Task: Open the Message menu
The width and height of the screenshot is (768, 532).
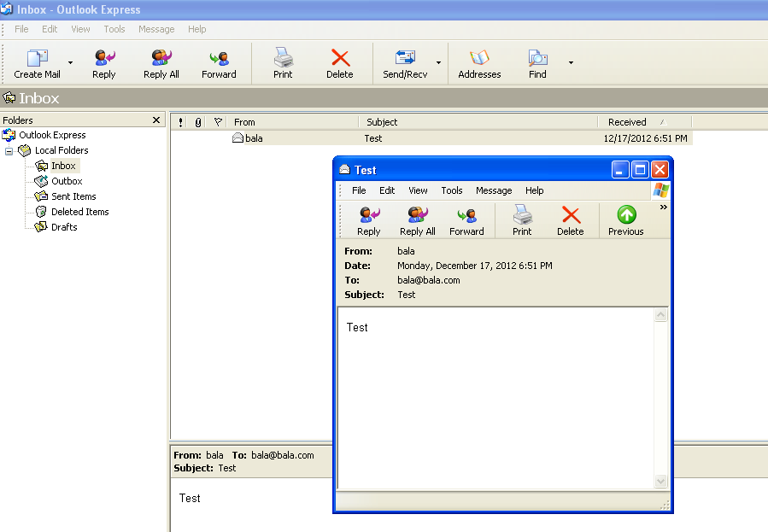Action: (155, 28)
